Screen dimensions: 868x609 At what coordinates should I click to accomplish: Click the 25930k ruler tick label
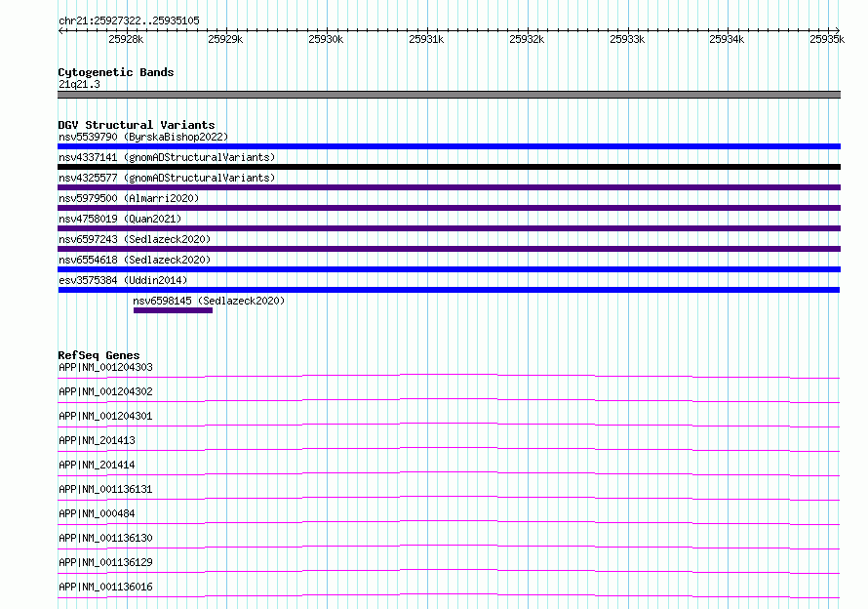(x=326, y=39)
